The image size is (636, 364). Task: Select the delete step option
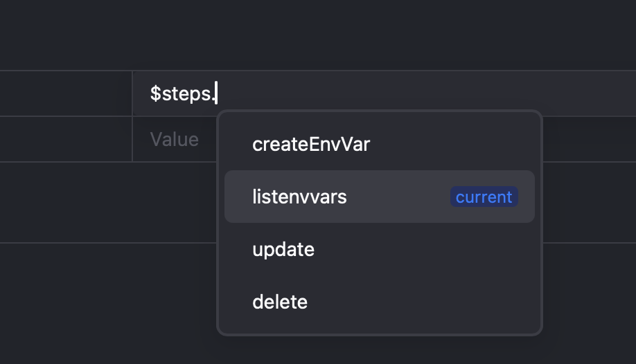280,302
